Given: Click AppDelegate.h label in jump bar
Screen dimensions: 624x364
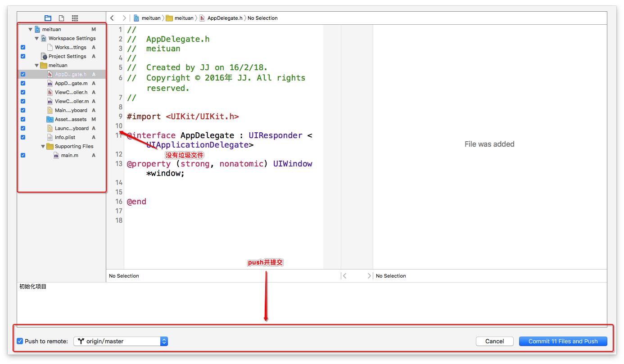Looking at the screenshot, I should (225, 18).
